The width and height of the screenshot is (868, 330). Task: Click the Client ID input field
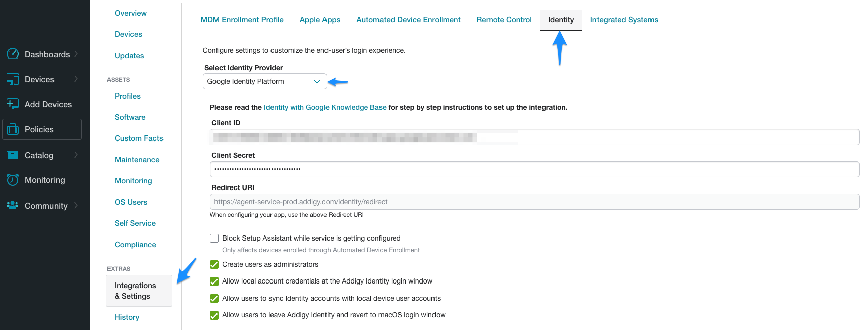tap(534, 137)
